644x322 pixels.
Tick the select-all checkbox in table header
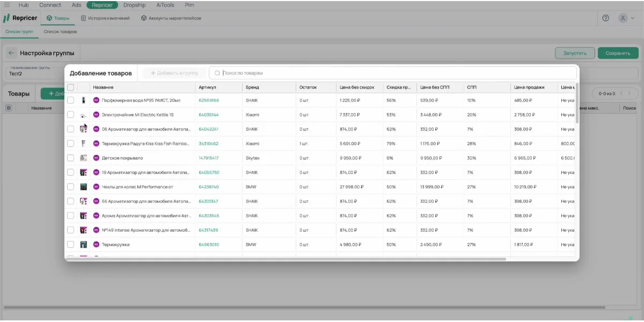[x=70, y=87]
